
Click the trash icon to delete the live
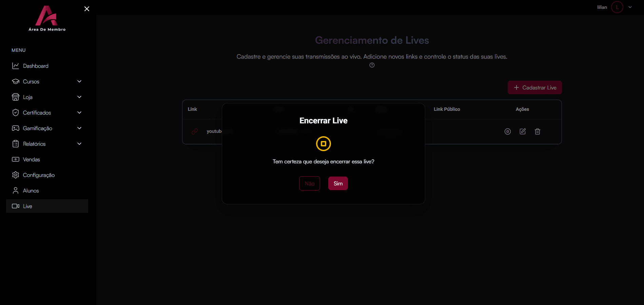point(537,131)
